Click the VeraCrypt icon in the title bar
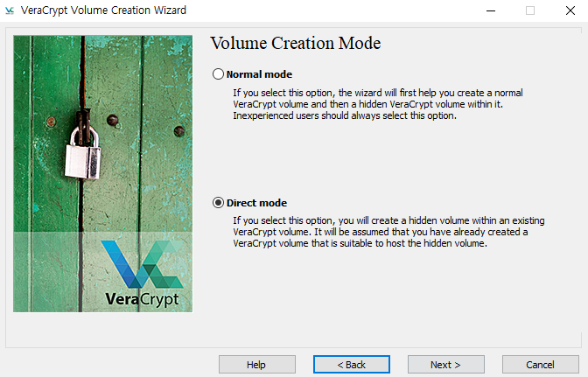 click(x=10, y=10)
